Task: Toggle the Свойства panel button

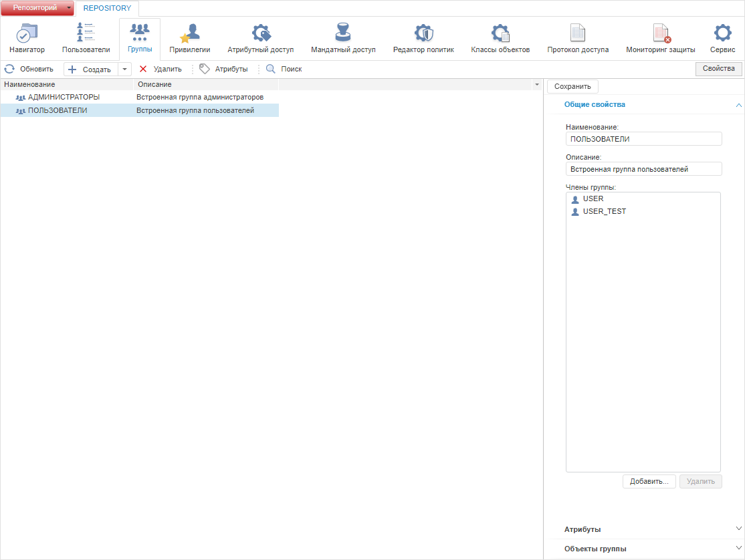Action: pyautogui.click(x=718, y=69)
